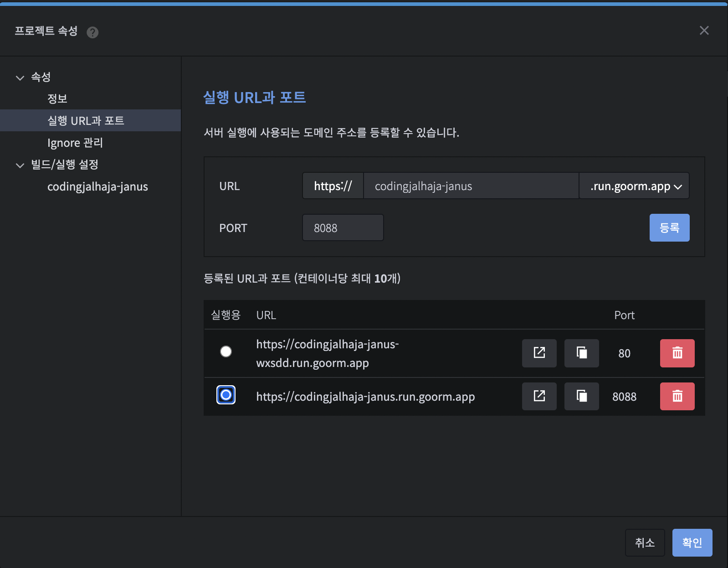Collapse the 빌드/실행 설정 section
This screenshot has height=568, width=728.
[20, 165]
